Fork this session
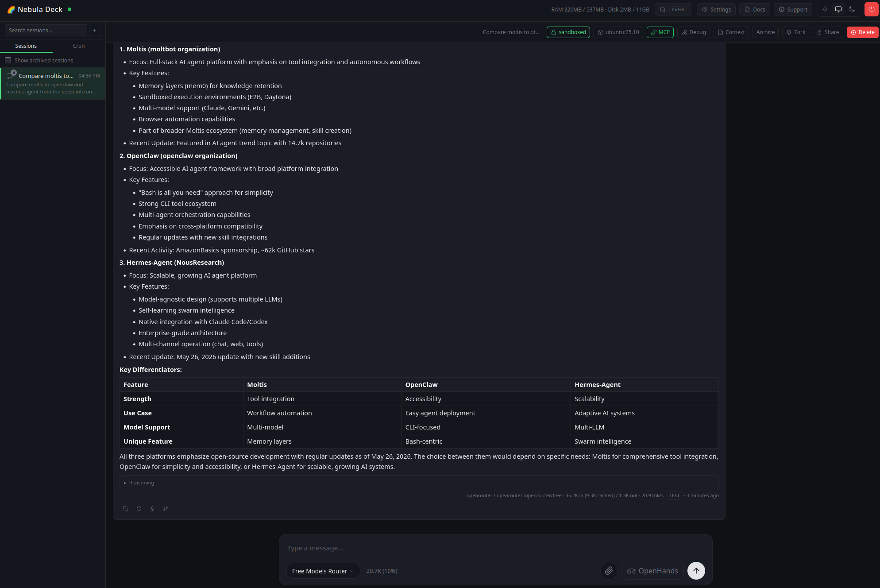 coord(795,32)
